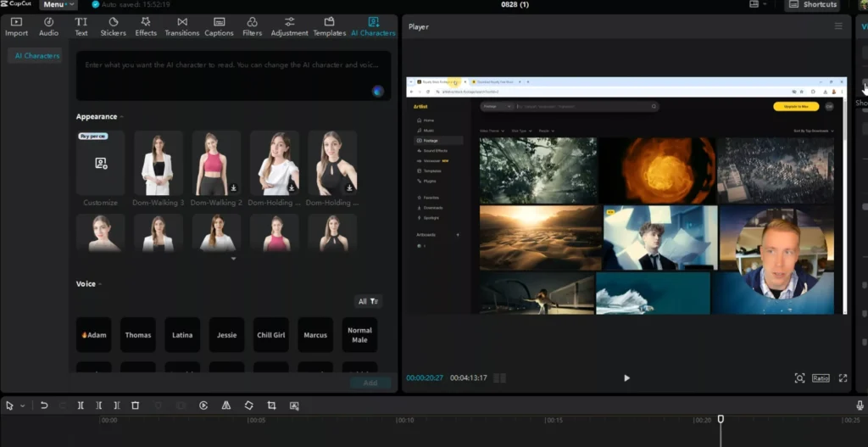
Task: Choose the Dom-Walking 2 character thumbnail
Action: 216,163
